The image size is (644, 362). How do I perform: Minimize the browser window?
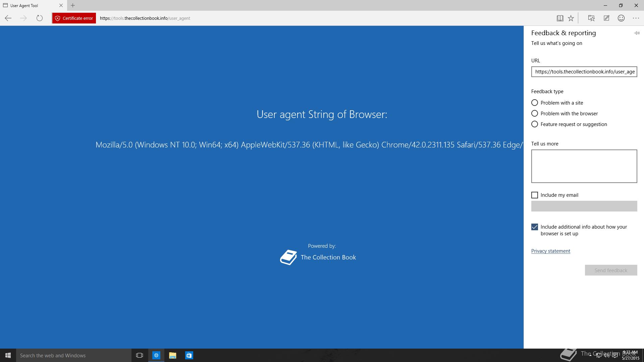(605, 5)
